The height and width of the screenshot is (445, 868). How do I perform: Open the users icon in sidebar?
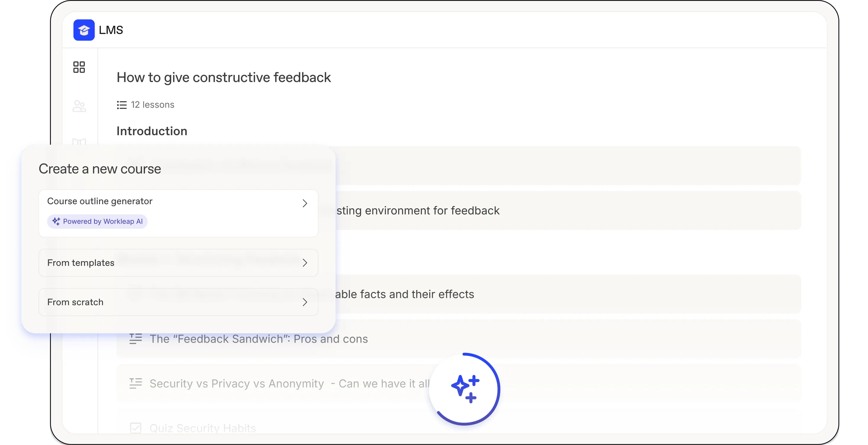pyautogui.click(x=79, y=106)
